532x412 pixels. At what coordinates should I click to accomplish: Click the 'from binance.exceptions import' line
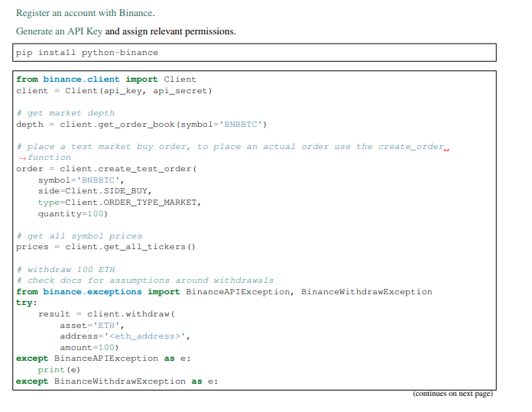point(224,292)
